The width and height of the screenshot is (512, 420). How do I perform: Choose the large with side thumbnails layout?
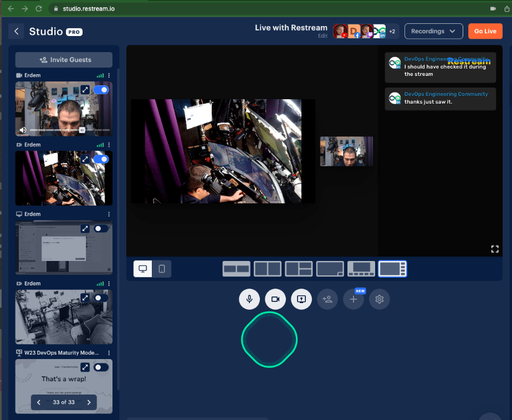click(392, 269)
